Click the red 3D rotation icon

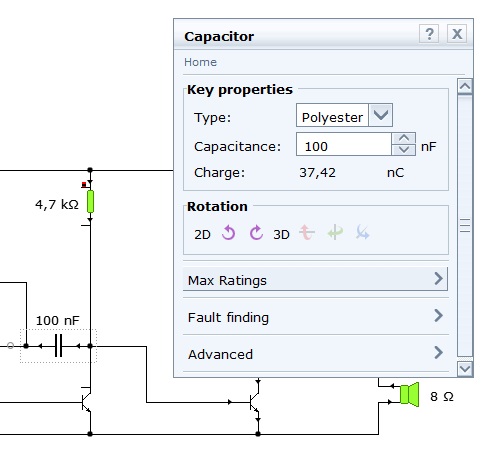pos(307,232)
